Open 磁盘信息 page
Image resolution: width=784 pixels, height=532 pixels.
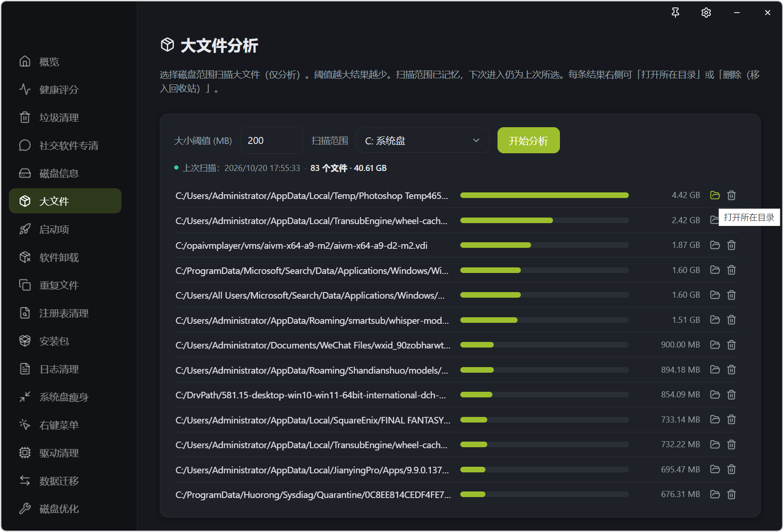(x=65, y=173)
